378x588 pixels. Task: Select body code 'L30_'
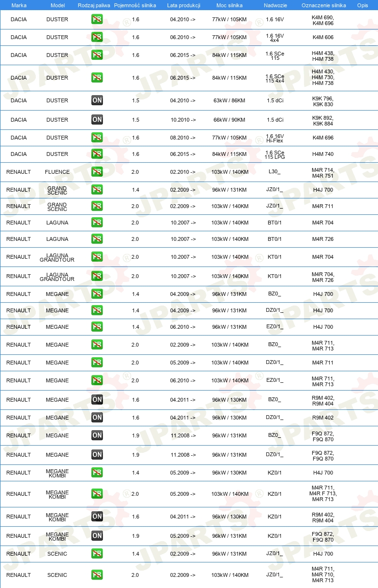click(275, 172)
